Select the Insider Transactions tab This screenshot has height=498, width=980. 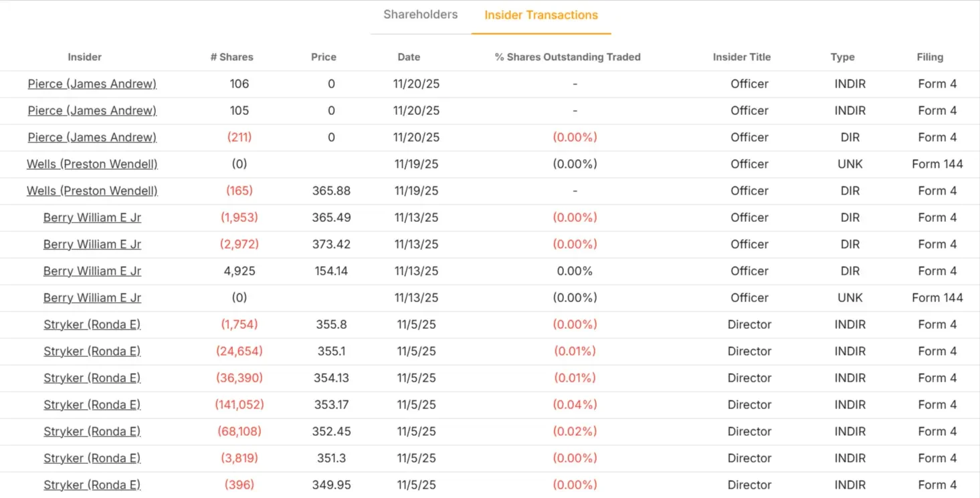click(x=541, y=14)
